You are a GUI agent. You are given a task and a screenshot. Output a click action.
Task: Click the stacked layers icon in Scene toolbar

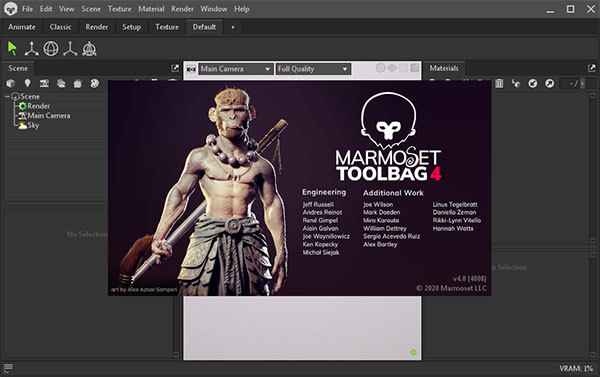[x=61, y=83]
